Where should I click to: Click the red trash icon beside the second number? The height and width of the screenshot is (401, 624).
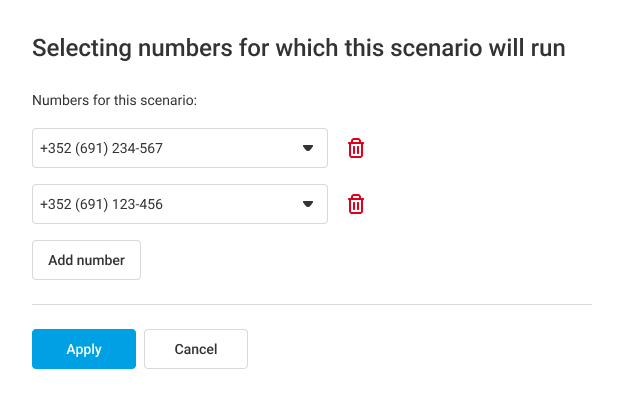click(x=356, y=204)
